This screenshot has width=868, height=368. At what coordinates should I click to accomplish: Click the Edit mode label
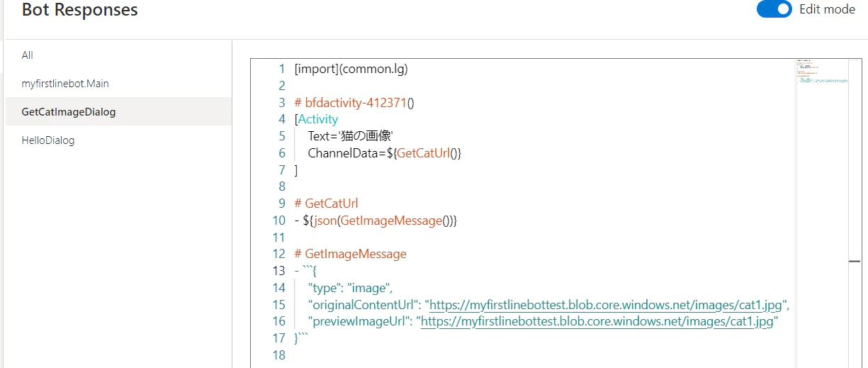pyautogui.click(x=827, y=10)
